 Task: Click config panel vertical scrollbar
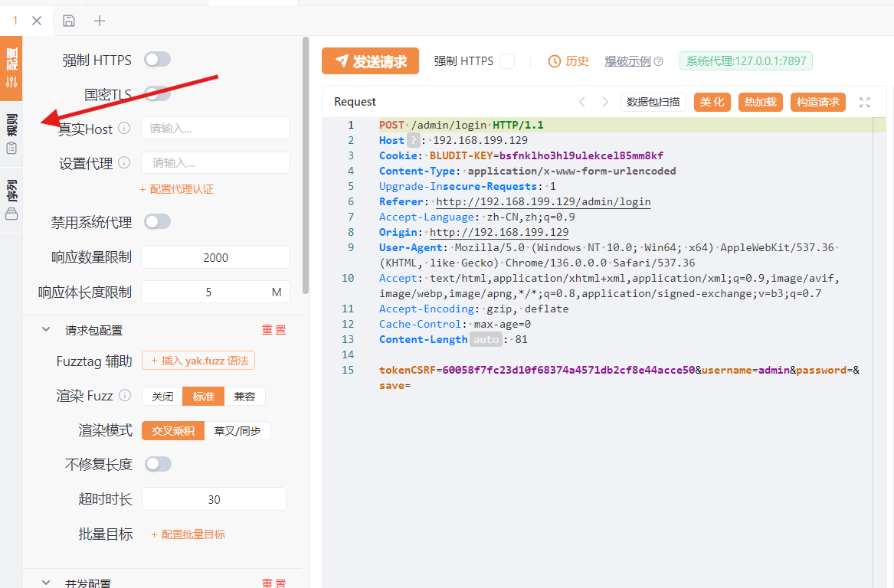[306, 165]
